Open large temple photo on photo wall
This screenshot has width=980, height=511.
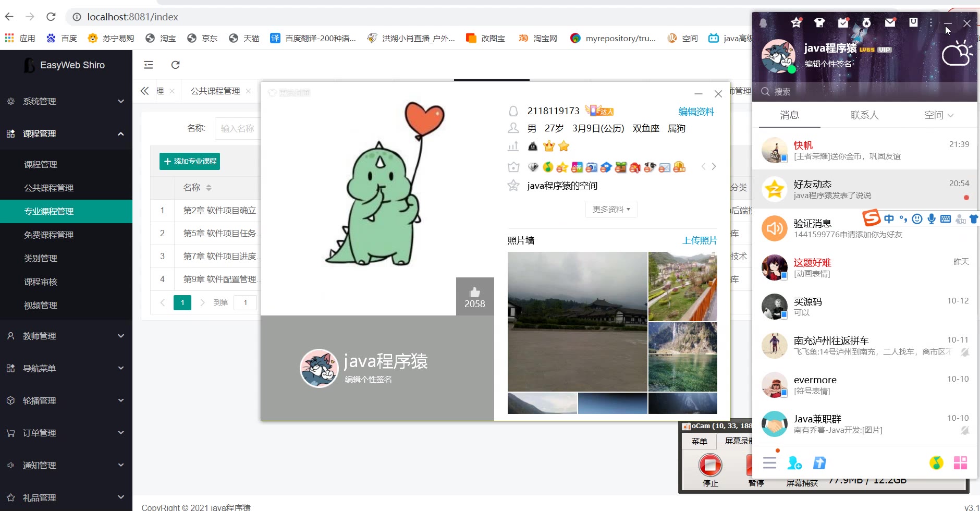tap(577, 321)
